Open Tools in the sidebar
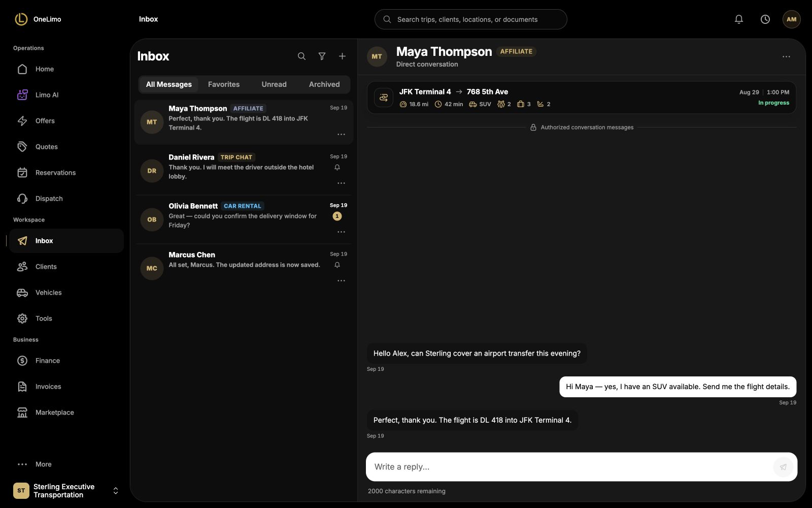Viewport: 812px width, 508px height. tap(66, 319)
